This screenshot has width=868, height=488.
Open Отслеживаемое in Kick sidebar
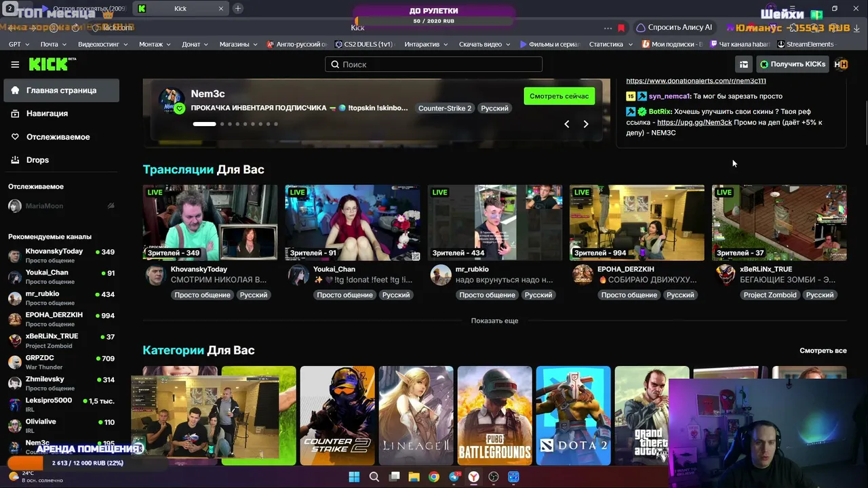pos(61,137)
